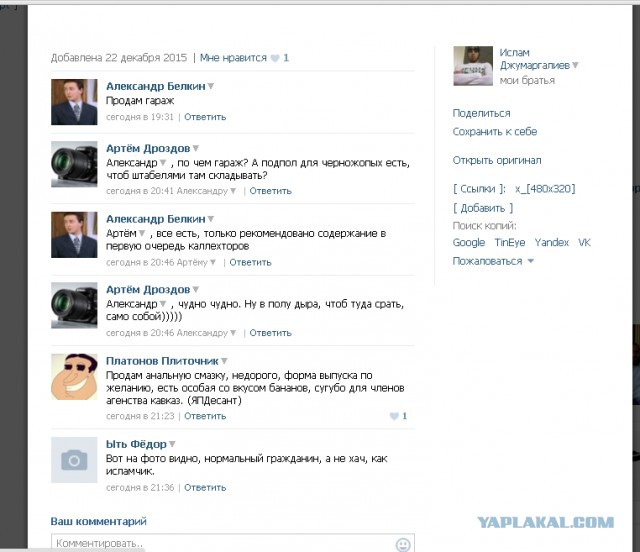Open the Платонов Плиточник name link

(162, 361)
